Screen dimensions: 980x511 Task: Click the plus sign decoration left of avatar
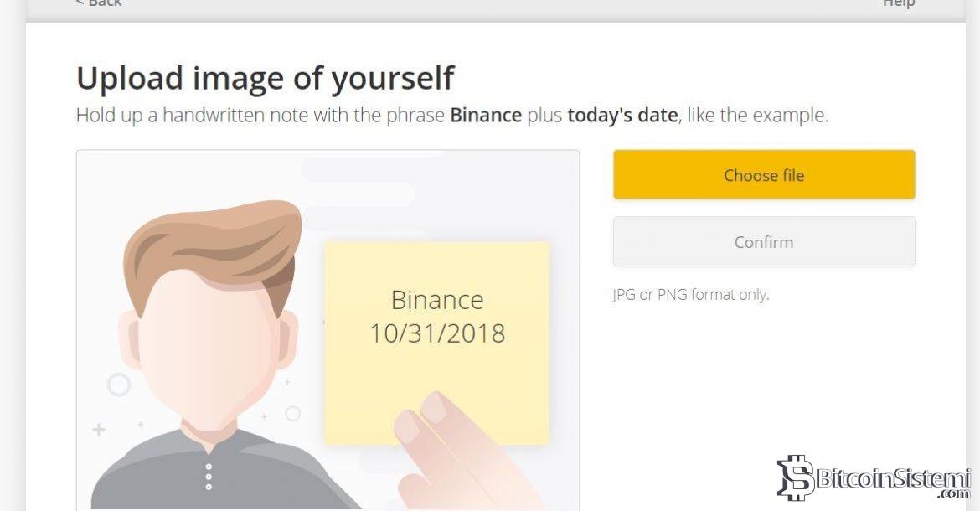99,430
